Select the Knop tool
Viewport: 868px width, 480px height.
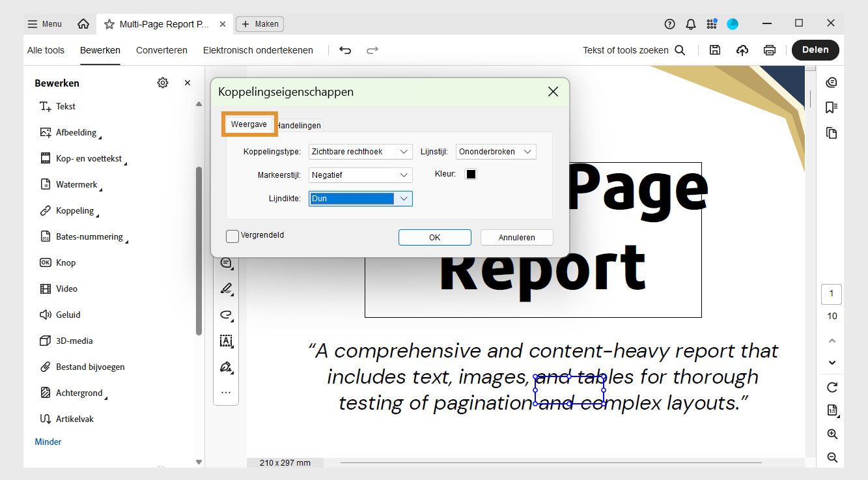tap(58, 262)
